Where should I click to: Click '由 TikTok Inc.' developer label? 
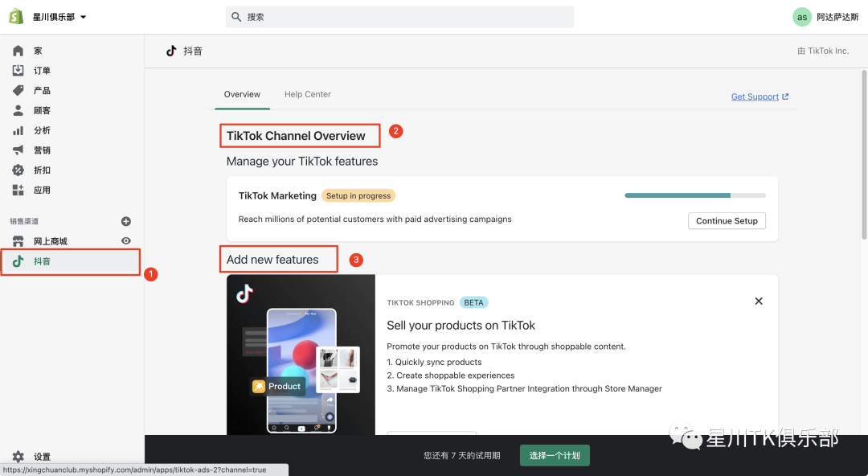click(823, 51)
